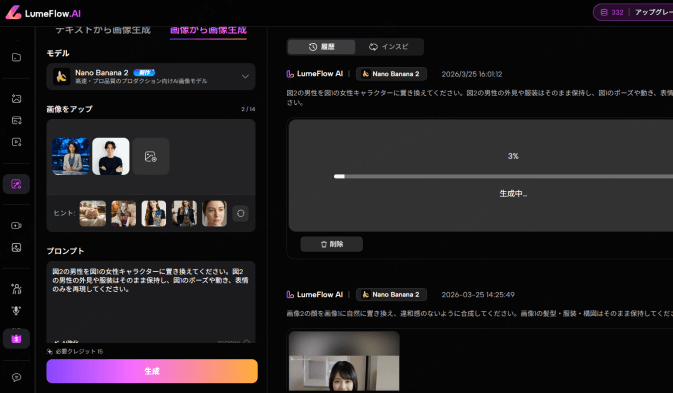The width and height of the screenshot is (673, 393).
Task: Open the microphone voice sidebar icon
Action: click(x=16, y=311)
